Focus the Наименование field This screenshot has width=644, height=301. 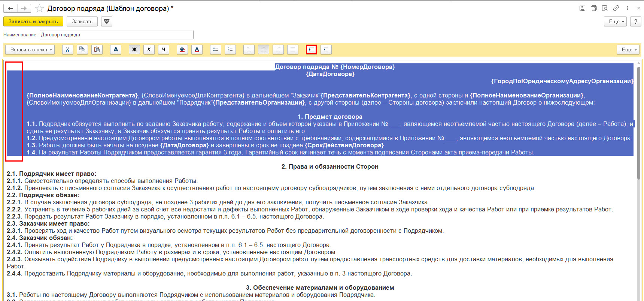116,35
